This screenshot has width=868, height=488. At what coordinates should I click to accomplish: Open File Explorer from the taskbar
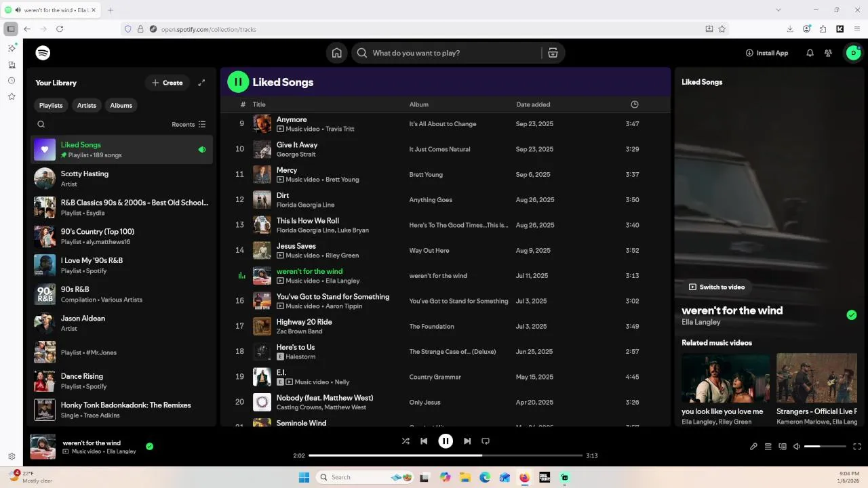[x=465, y=477]
